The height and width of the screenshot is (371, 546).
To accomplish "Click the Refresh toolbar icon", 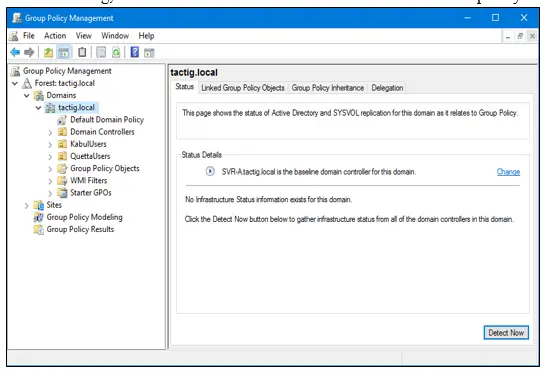I will point(116,53).
